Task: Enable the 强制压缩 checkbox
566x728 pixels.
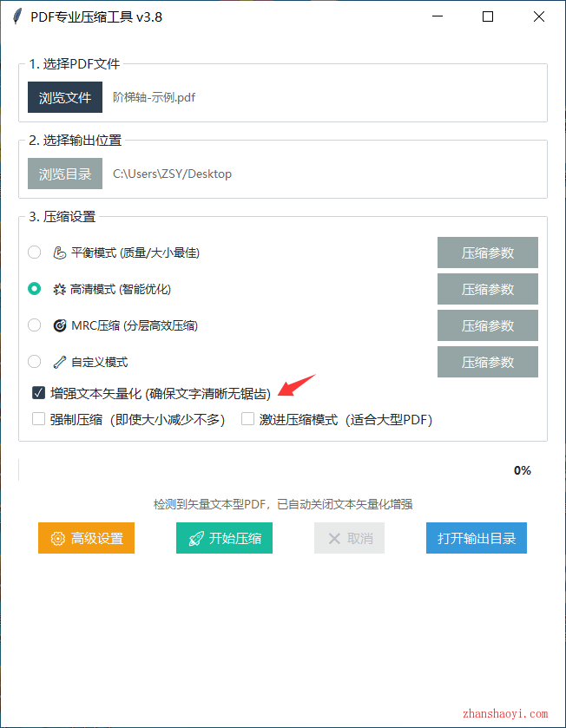Action: (38, 419)
